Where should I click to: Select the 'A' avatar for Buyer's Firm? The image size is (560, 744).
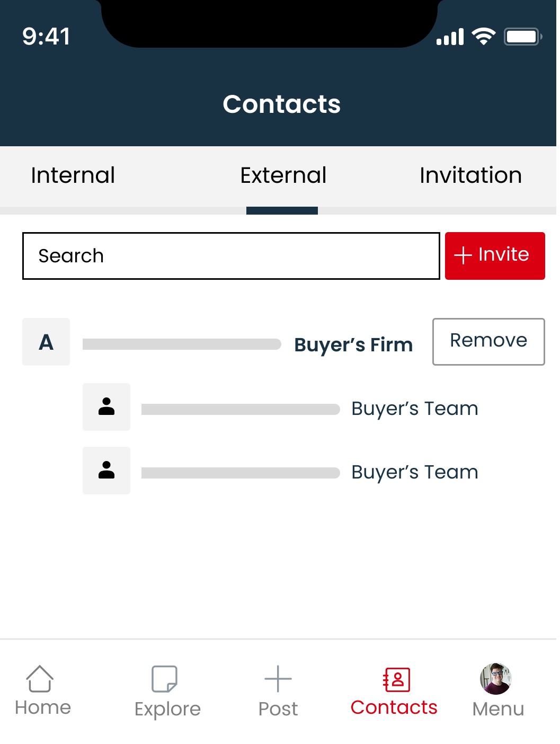click(46, 342)
